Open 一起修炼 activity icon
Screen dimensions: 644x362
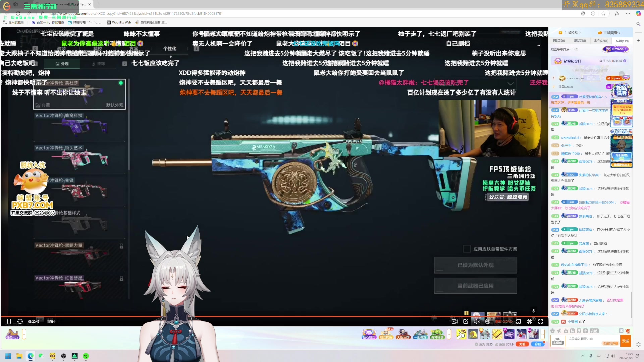point(420,334)
